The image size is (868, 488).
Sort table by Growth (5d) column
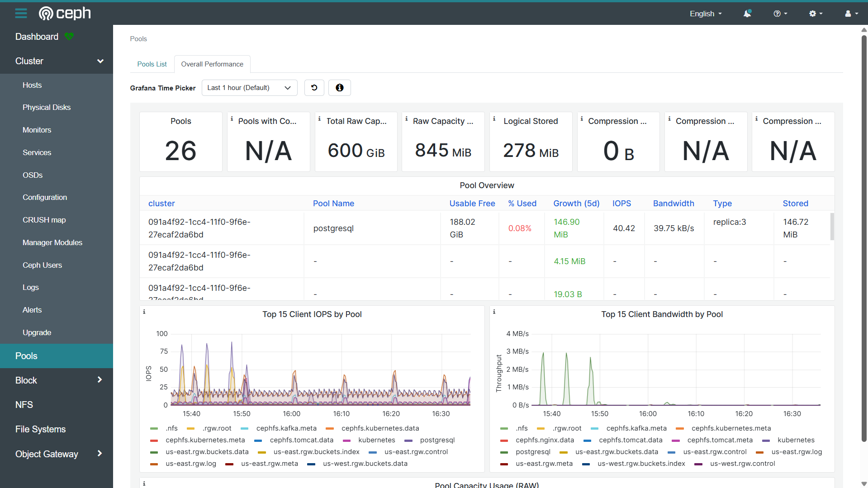(x=576, y=204)
